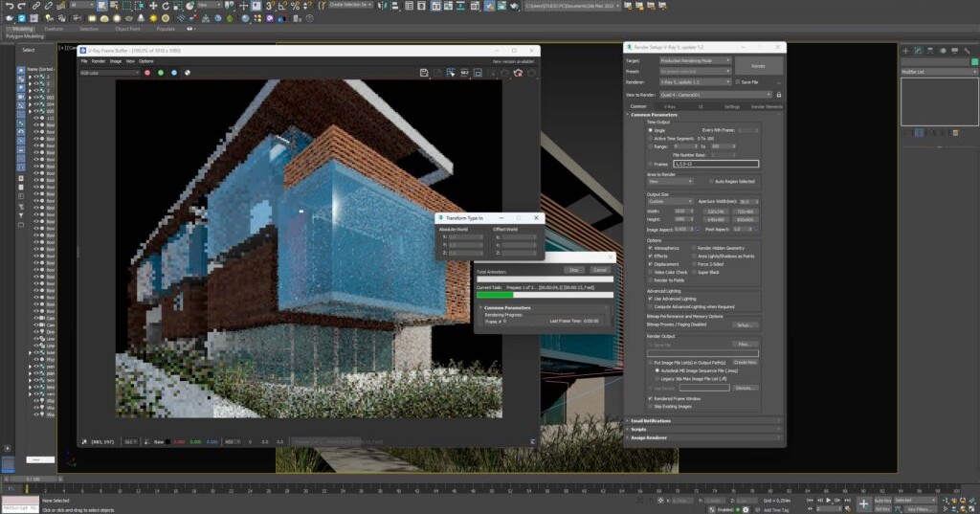The height and width of the screenshot is (514, 980).
Task: Switch to the Render Elements tab
Action: click(x=767, y=107)
